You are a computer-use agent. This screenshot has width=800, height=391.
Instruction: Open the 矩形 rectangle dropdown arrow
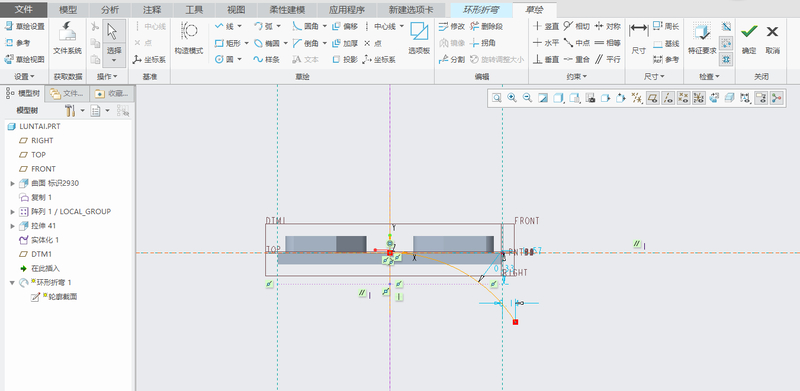(x=246, y=43)
